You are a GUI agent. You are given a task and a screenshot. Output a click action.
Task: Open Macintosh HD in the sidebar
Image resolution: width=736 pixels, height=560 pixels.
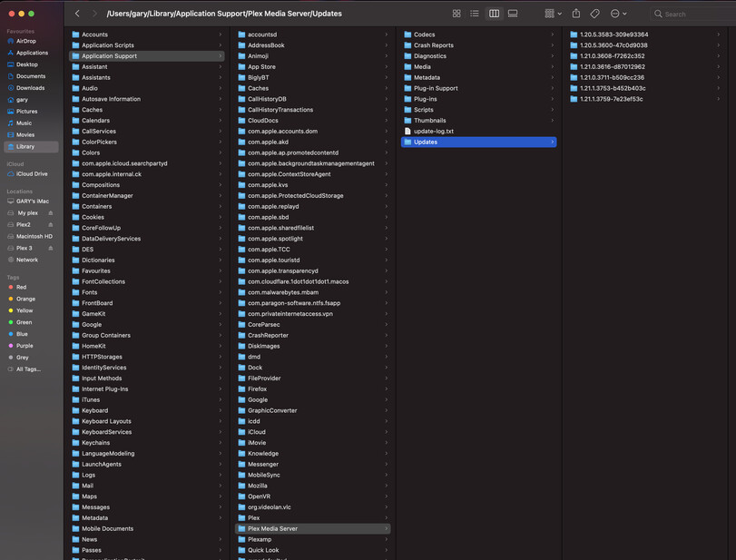coord(31,237)
